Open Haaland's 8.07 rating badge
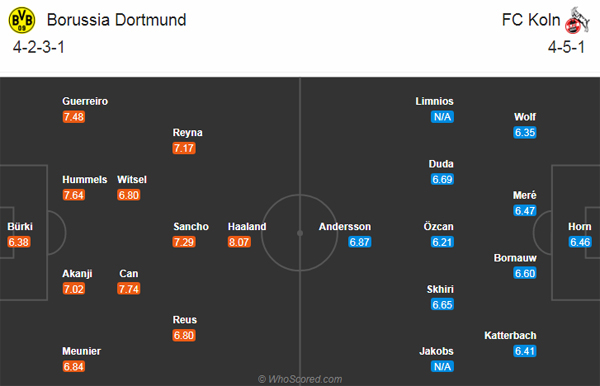The height and width of the screenshot is (386, 600). point(239,242)
